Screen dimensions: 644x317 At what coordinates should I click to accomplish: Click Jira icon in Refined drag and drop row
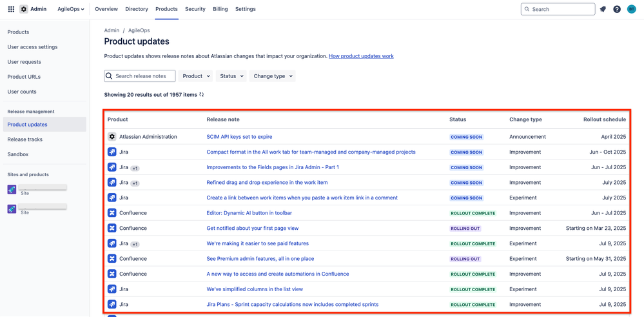112,183
